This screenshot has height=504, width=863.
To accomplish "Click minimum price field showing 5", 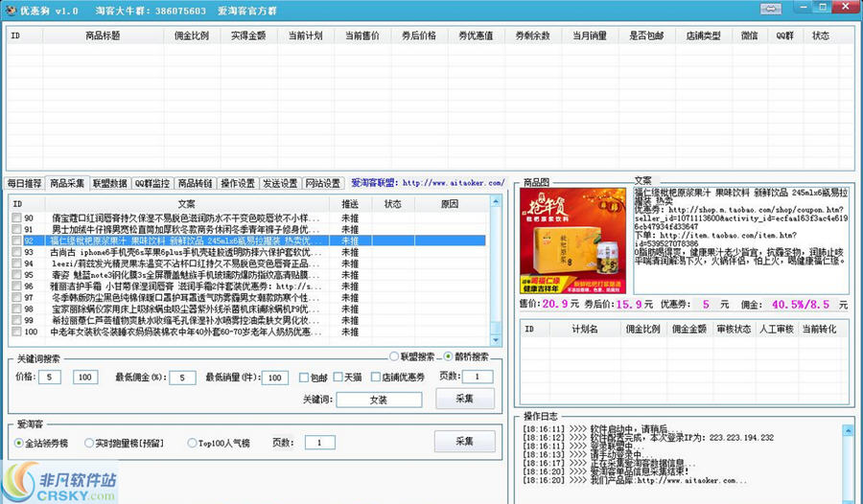I will click(49, 377).
